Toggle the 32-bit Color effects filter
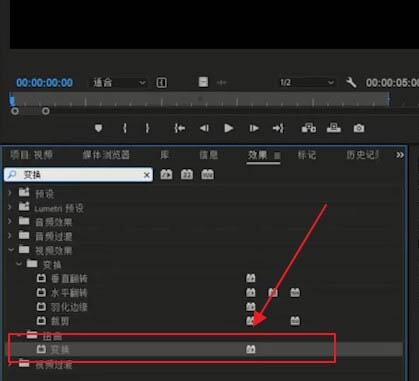 click(x=187, y=174)
